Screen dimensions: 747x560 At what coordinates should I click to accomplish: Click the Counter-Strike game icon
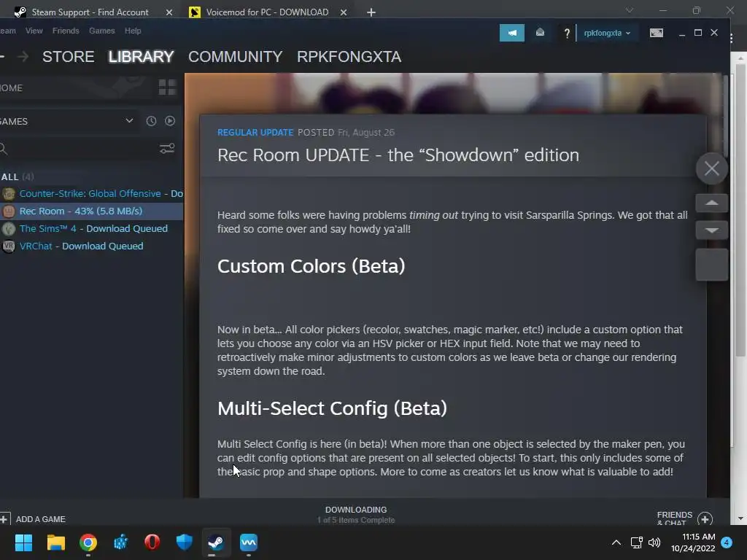pyautogui.click(x=9, y=194)
